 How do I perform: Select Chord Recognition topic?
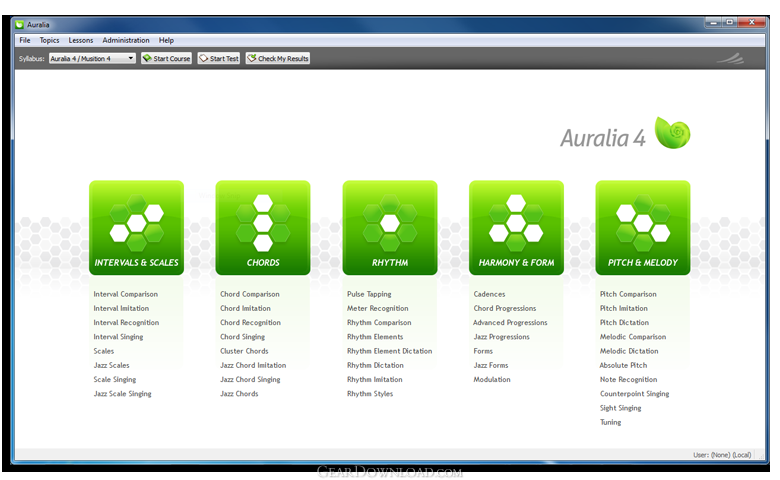pyautogui.click(x=250, y=323)
